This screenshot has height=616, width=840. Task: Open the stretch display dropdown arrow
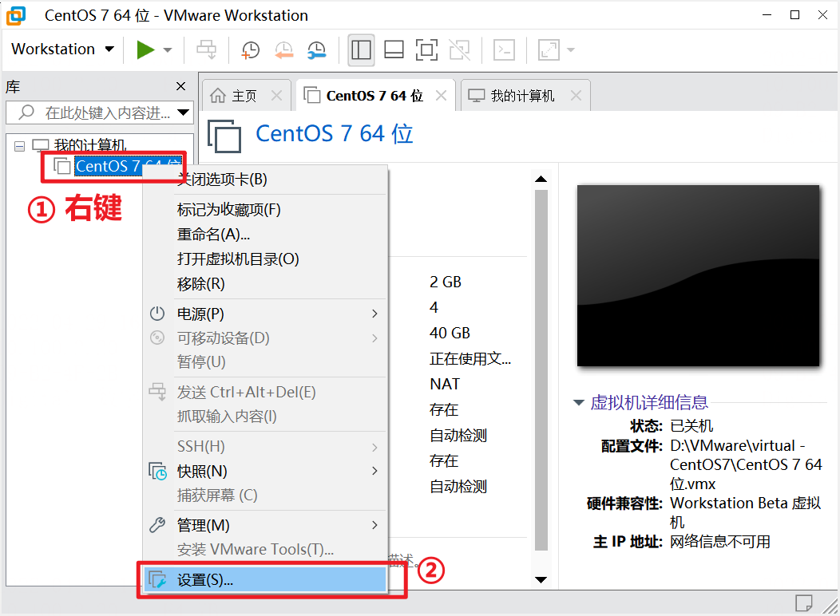(571, 49)
